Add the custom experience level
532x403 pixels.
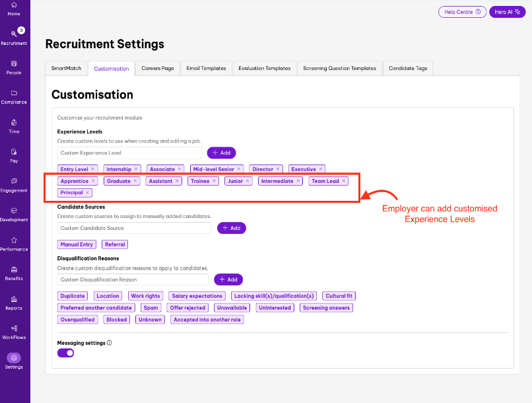point(221,153)
